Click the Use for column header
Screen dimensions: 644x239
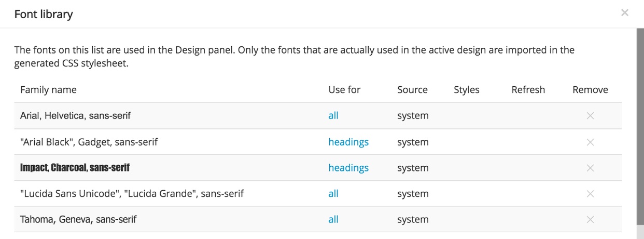tap(344, 90)
